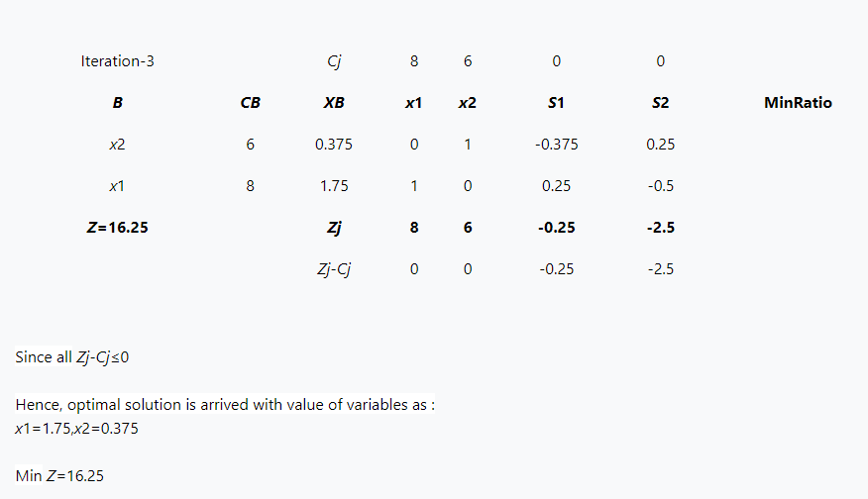Select the S1 value -0.375
The width and height of the screenshot is (868, 499).
pos(556,145)
